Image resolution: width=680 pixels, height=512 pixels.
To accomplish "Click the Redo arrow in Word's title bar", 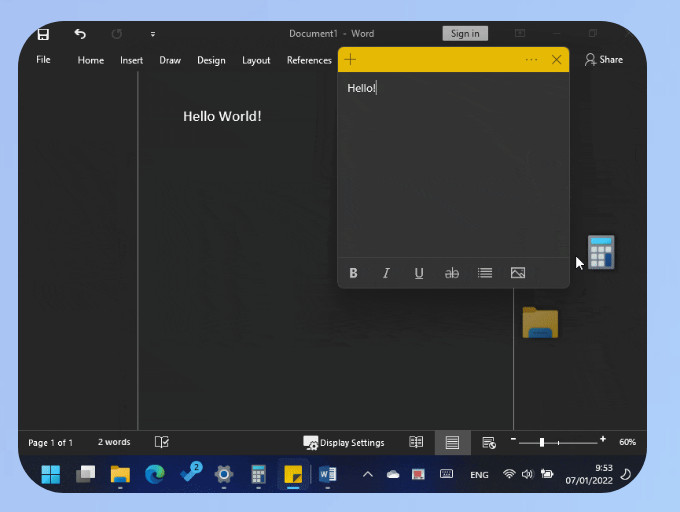I will click(x=116, y=34).
